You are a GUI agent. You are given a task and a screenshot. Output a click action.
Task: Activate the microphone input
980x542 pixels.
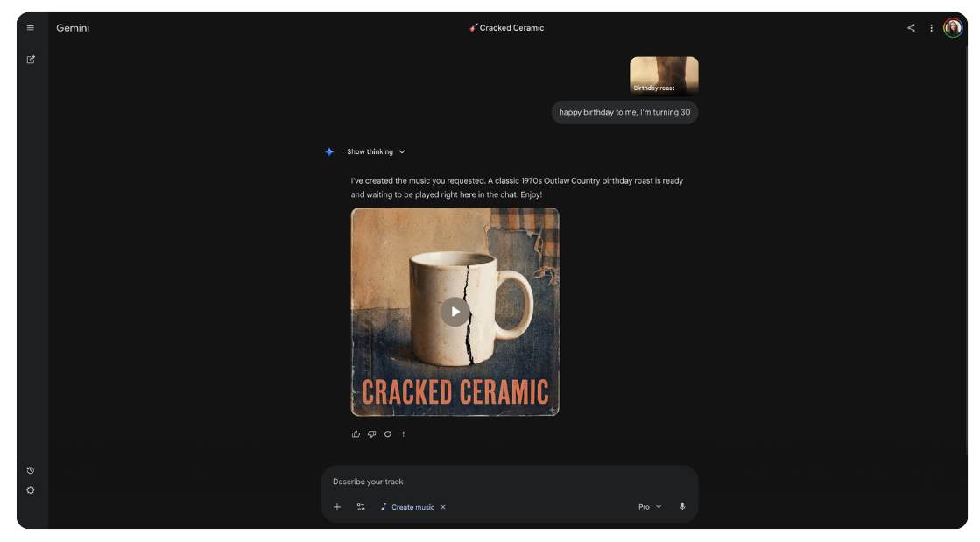(x=682, y=506)
